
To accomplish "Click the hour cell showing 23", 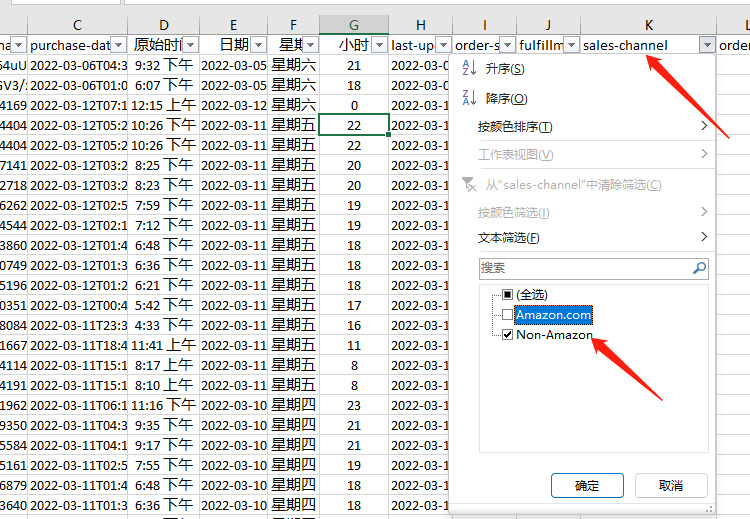I will pos(354,405).
